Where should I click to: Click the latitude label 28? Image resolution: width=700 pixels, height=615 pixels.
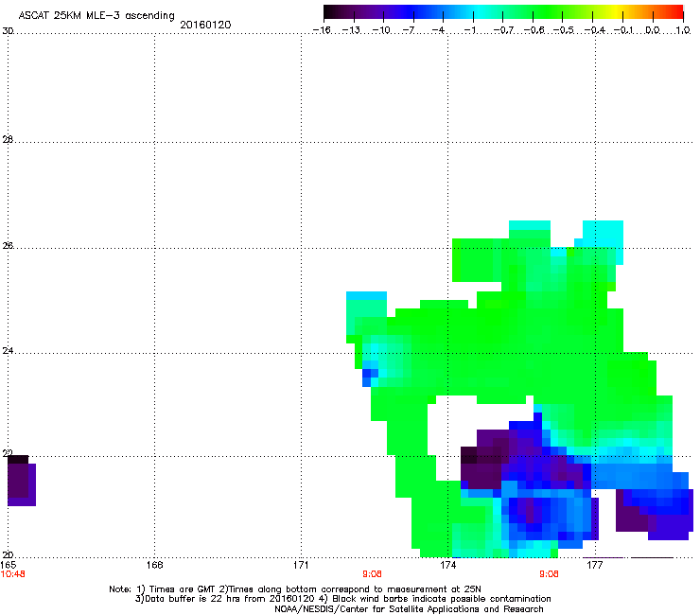click(8, 139)
